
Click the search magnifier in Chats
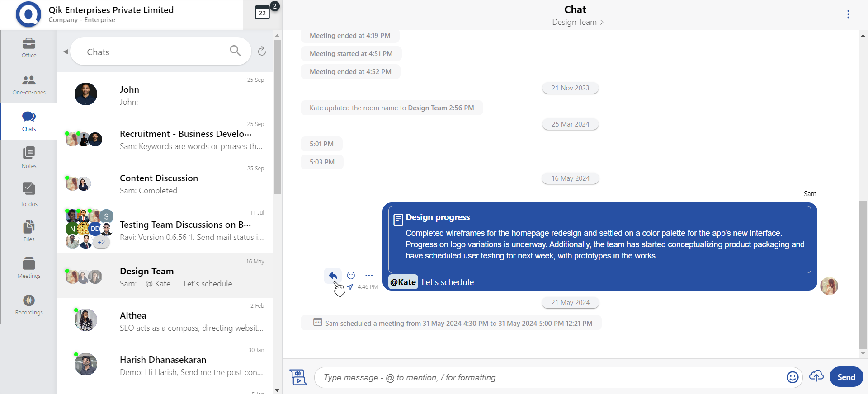[235, 51]
